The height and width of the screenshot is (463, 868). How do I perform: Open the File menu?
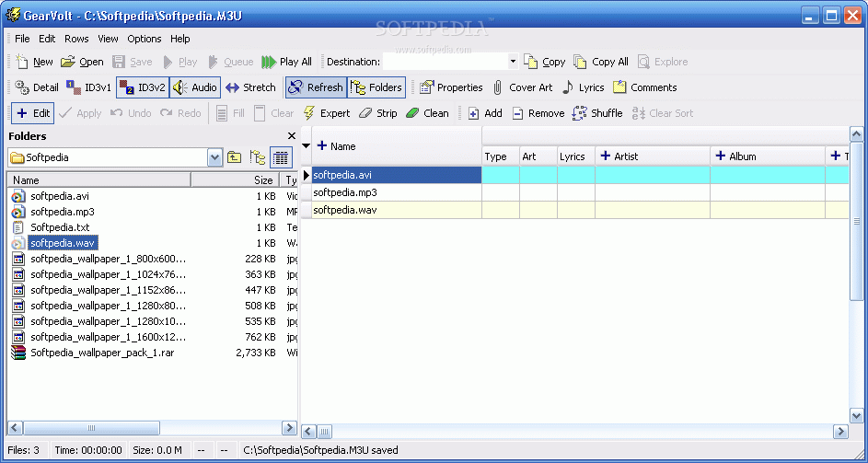tap(22, 39)
